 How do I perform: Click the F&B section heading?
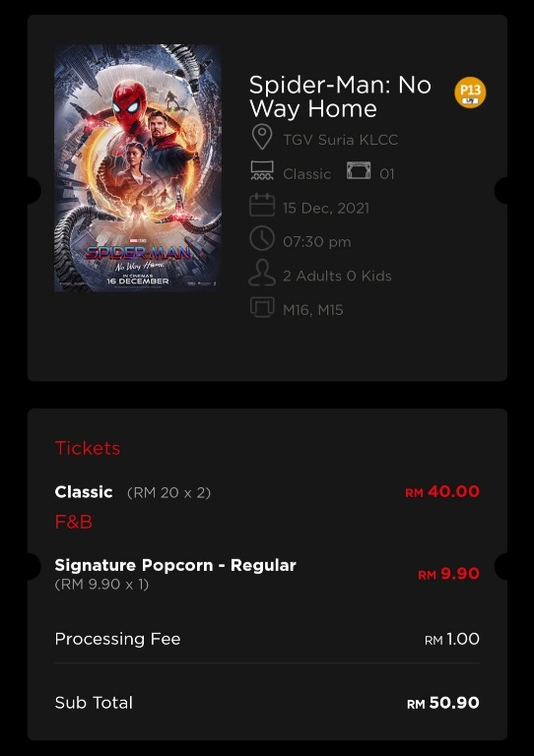click(x=73, y=522)
